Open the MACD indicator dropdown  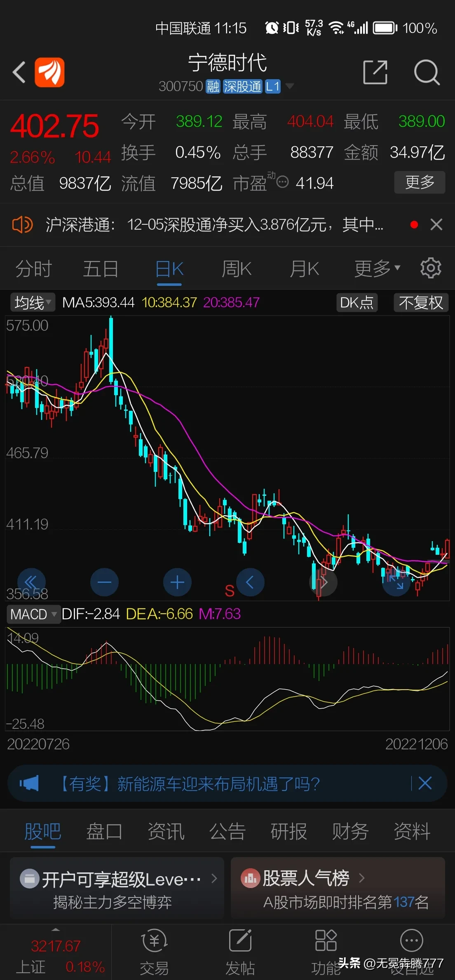[x=33, y=614]
